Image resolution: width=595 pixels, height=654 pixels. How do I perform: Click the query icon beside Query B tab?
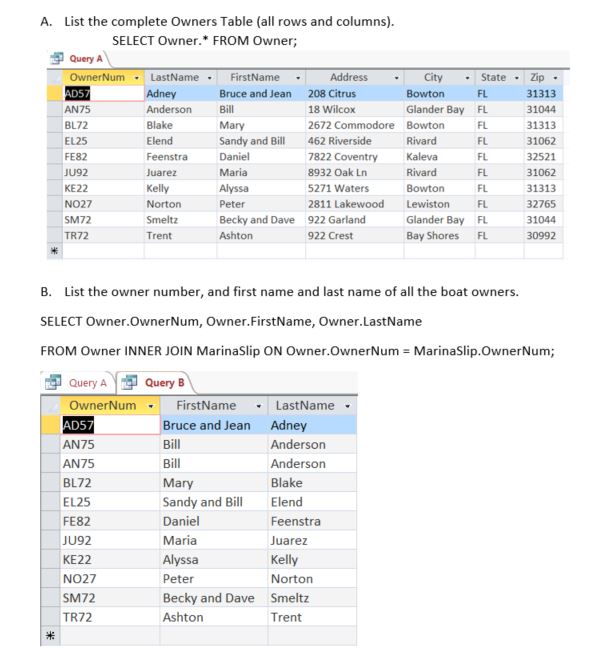129,382
